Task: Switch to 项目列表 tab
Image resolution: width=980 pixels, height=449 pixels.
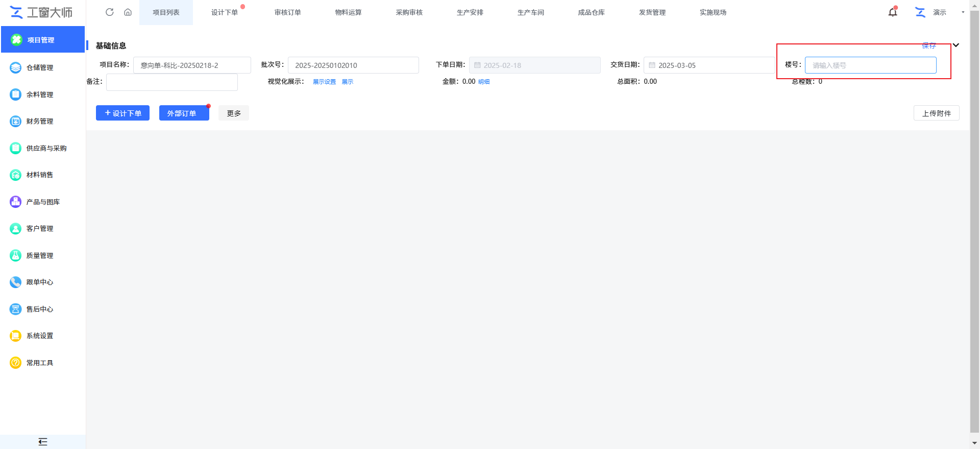Action: tap(166, 12)
